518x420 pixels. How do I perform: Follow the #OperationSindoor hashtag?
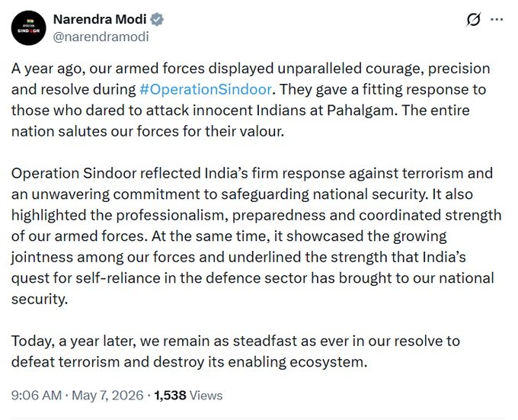pyautogui.click(x=206, y=89)
